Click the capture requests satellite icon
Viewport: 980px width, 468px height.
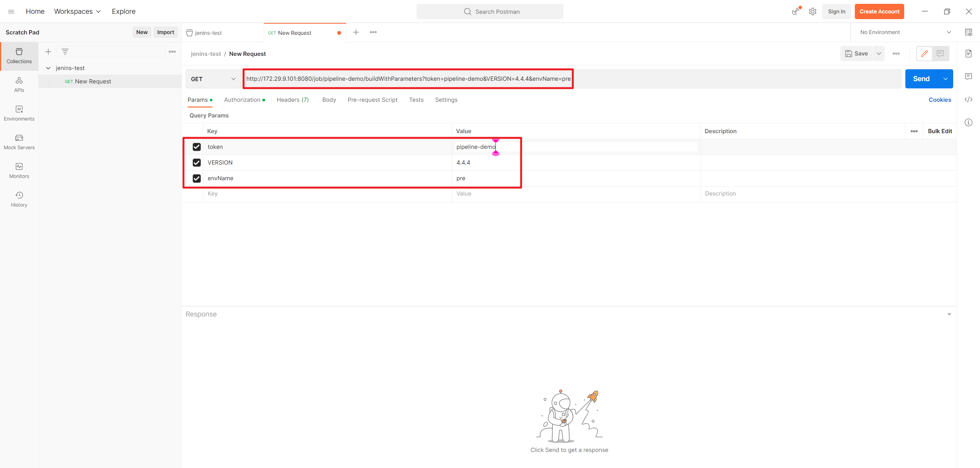(x=796, y=11)
